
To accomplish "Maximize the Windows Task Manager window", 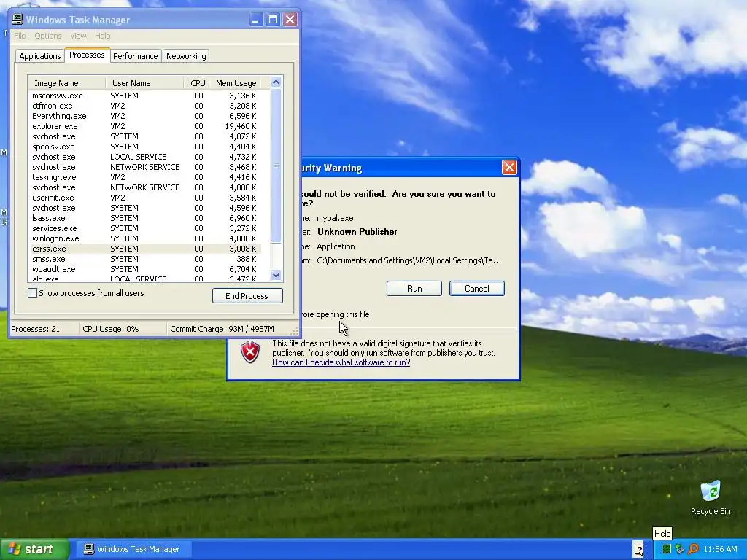I will point(273,20).
